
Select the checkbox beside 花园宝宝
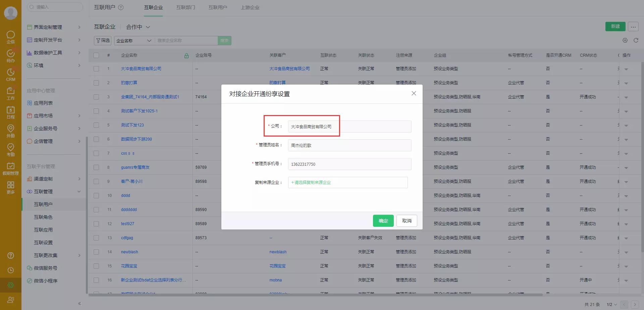[96, 266]
